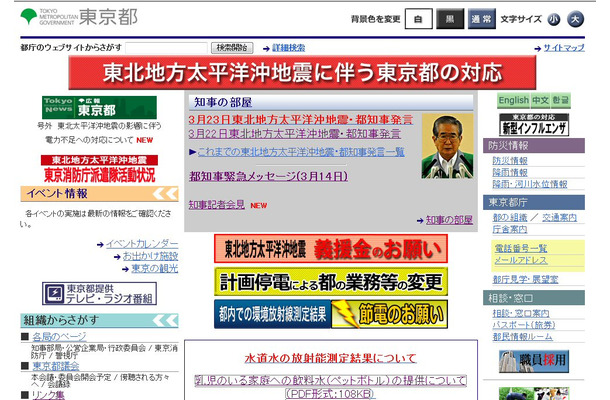
Task: Open 計画停電による都の業務等の変更 banner
Action: [x=331, y=281]
